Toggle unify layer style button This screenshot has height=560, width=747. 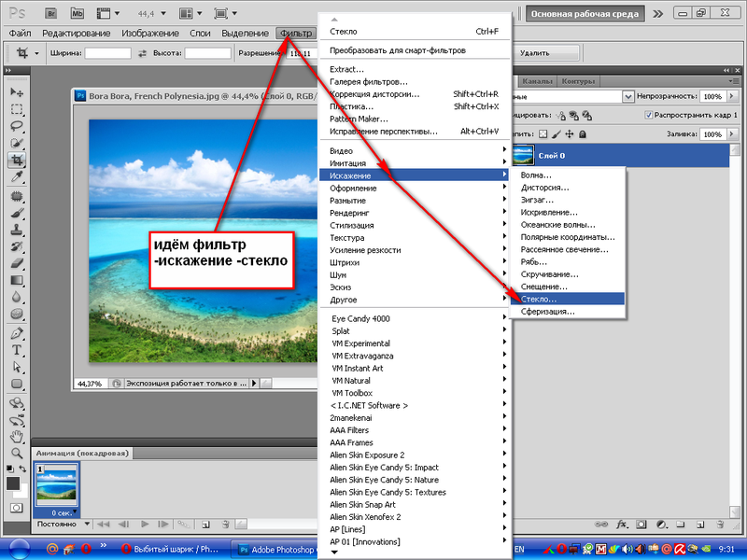coord(587,115)
